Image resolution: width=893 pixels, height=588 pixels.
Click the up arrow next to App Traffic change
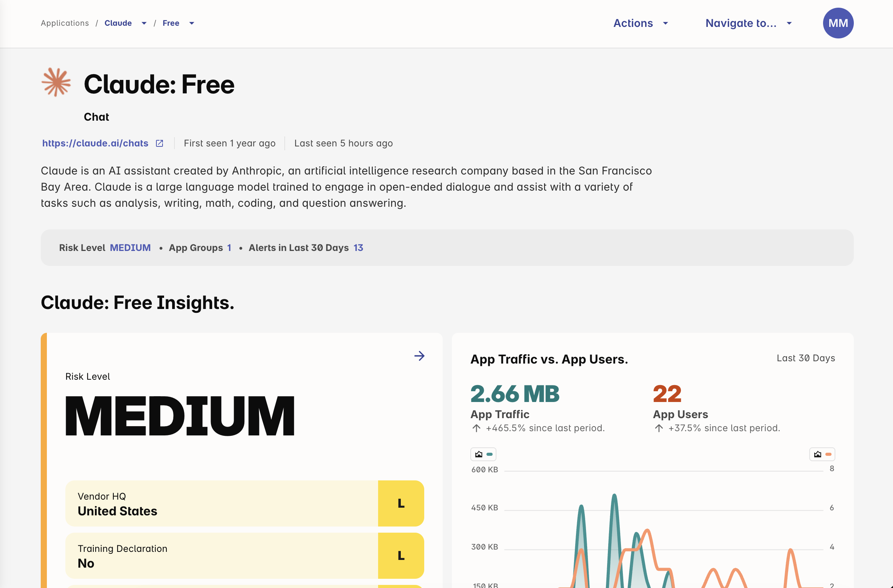coord(476,428)
